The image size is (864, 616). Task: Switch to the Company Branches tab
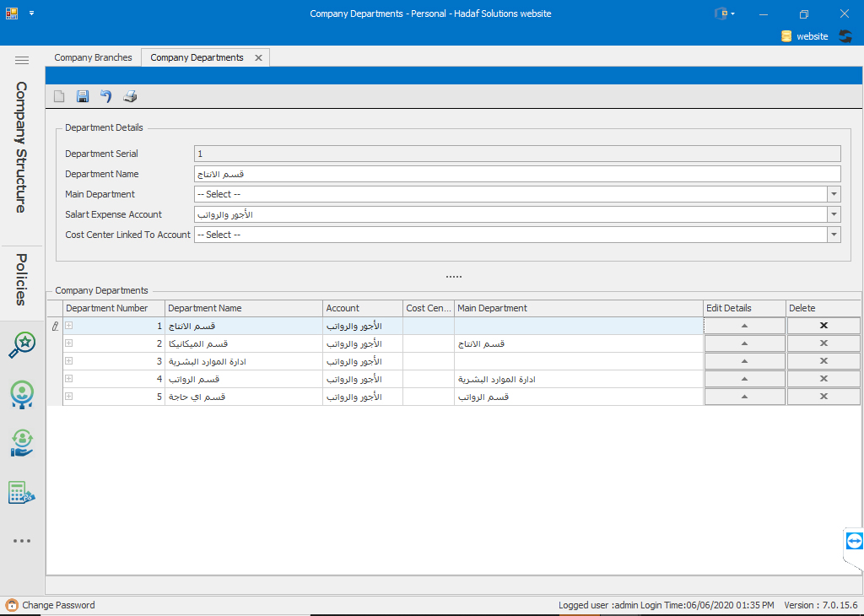pos(93,57)
